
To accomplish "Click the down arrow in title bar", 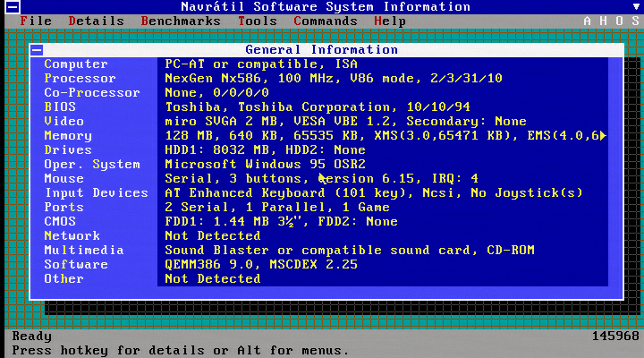I will coord(636,6).
